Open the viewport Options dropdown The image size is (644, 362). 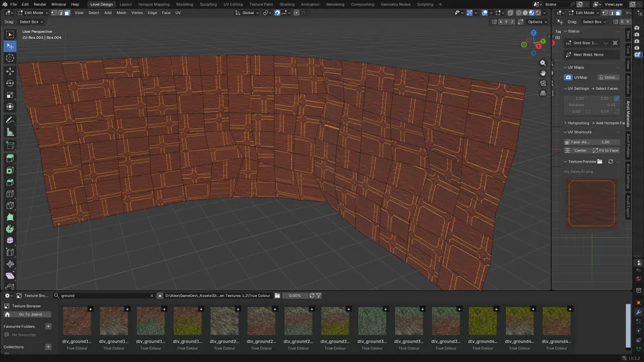(537, 21)
